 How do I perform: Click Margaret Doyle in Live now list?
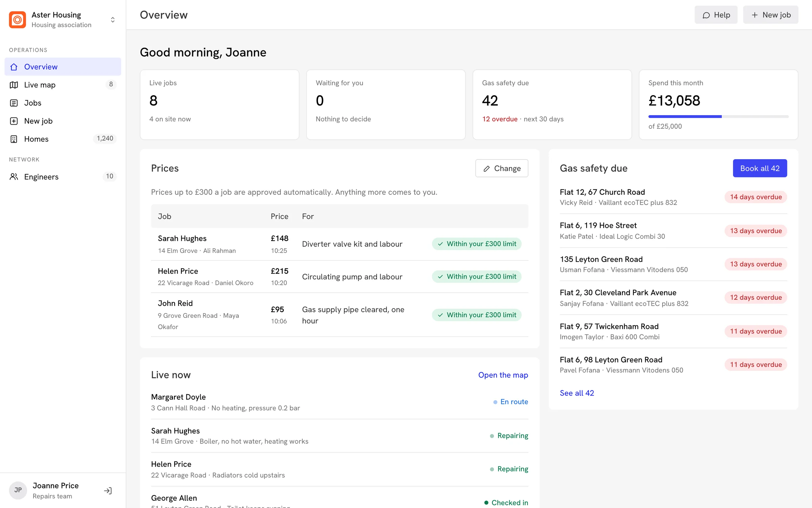pos(339,402)
